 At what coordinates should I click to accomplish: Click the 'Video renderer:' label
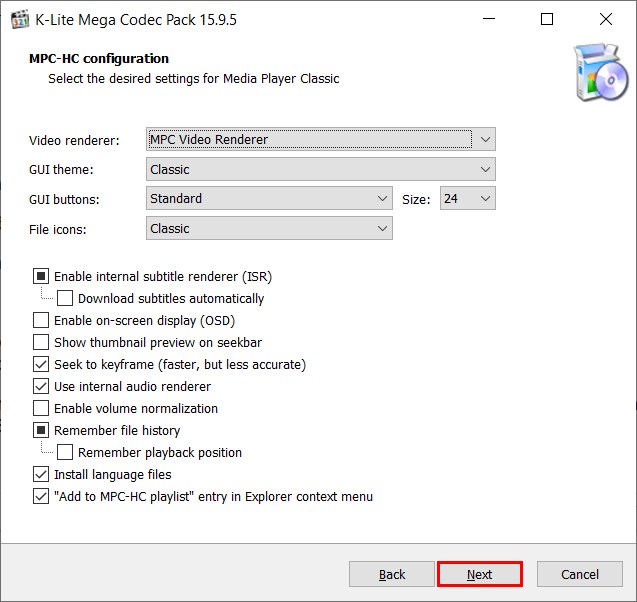(74, 141)
